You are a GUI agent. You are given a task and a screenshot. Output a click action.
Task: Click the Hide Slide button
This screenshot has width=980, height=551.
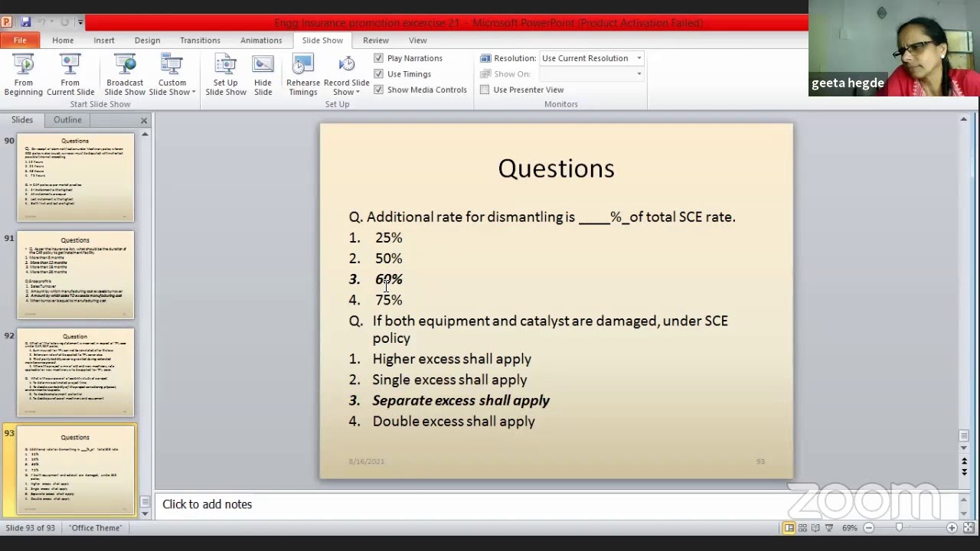tap(263, 75)
